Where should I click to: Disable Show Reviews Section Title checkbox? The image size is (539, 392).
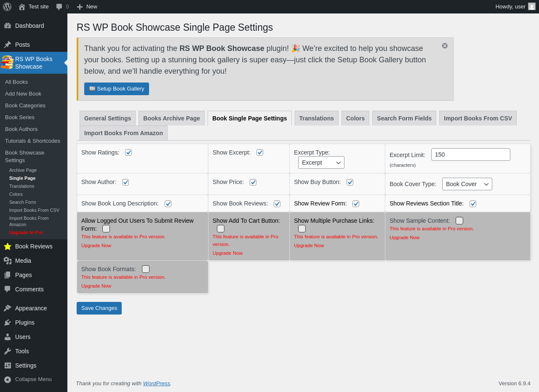(473, 204)
